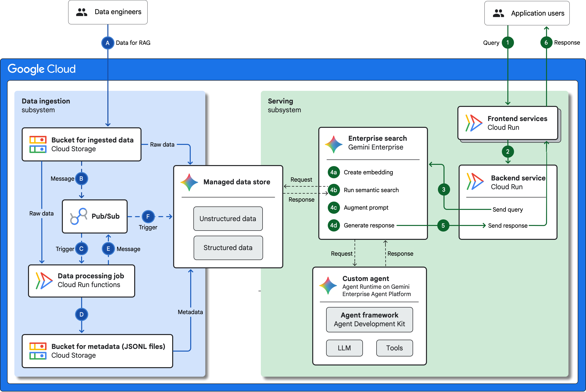Click the Gemini icon in Managed data store
Screen dimensions: 586x392
(189, 182)
